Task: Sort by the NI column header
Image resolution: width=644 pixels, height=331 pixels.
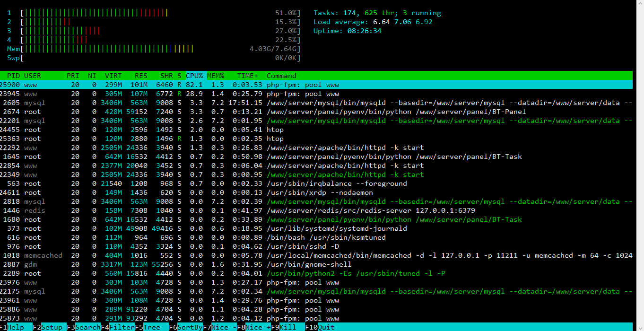Action: (x=92, y=76)
